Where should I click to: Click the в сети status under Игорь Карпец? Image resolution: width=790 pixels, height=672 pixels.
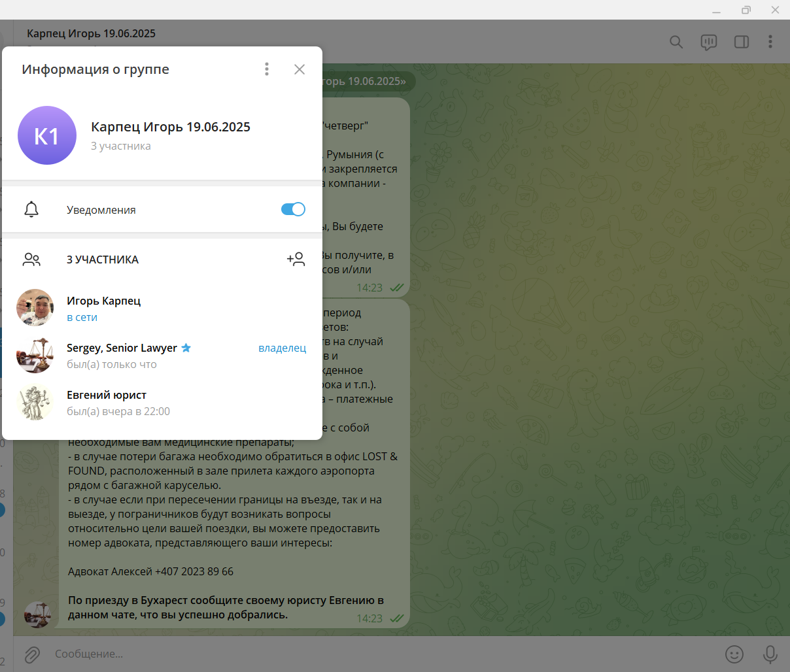(x=82, y=317)
